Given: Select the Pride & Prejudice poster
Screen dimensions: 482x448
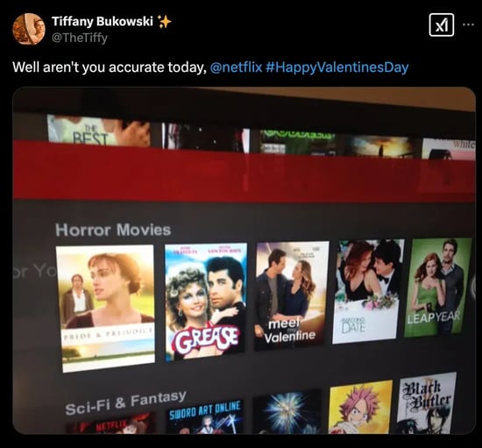Looking at the screenshot, I should tap(105, 308).
